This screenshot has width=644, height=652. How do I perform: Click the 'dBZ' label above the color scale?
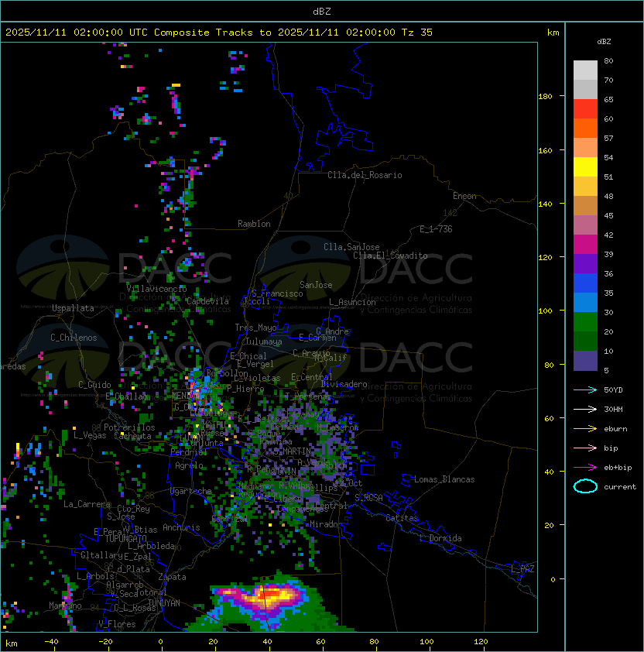(x=604, y=42)
